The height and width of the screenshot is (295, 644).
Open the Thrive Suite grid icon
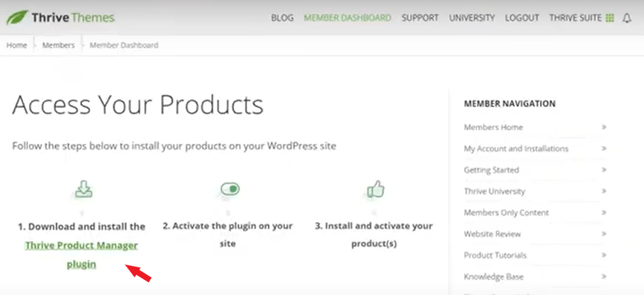[610, 18]
